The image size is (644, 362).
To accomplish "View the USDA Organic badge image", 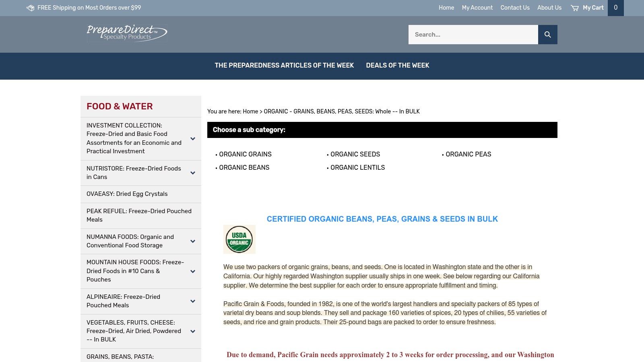I will coord(239,239).
